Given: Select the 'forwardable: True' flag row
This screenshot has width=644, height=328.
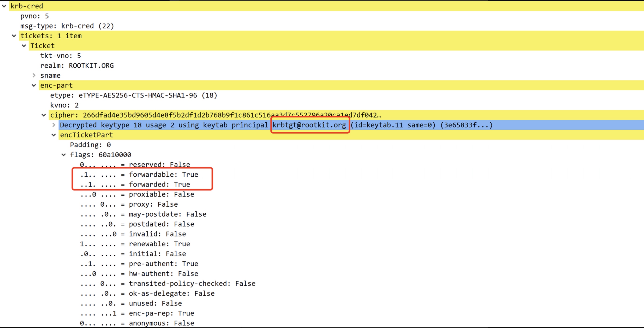Looking at the screenshot, I should pos(163,175).
